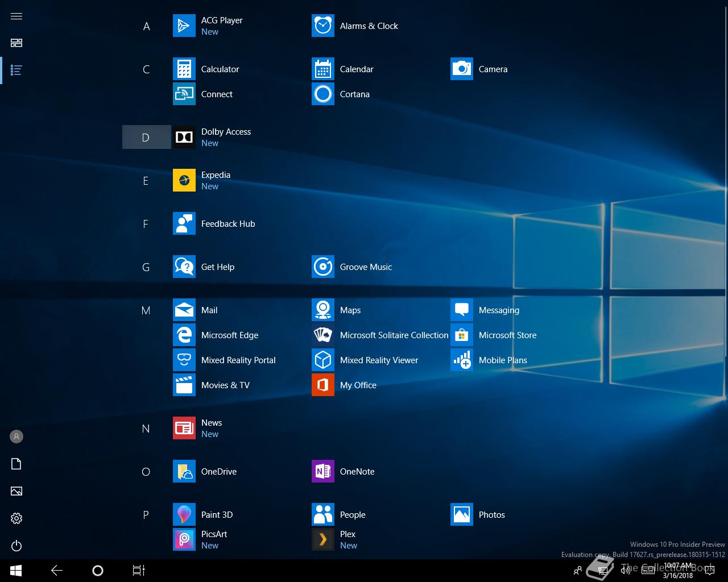Screen dimensions: 728x582
Task: Click the letter P group header
Action: (x=146, y=515)
